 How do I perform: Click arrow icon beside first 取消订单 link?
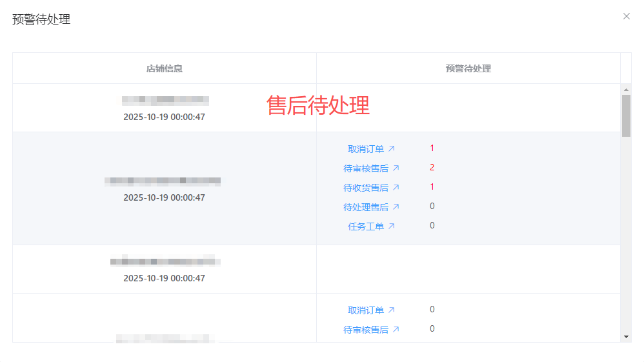tap(391, 149)
